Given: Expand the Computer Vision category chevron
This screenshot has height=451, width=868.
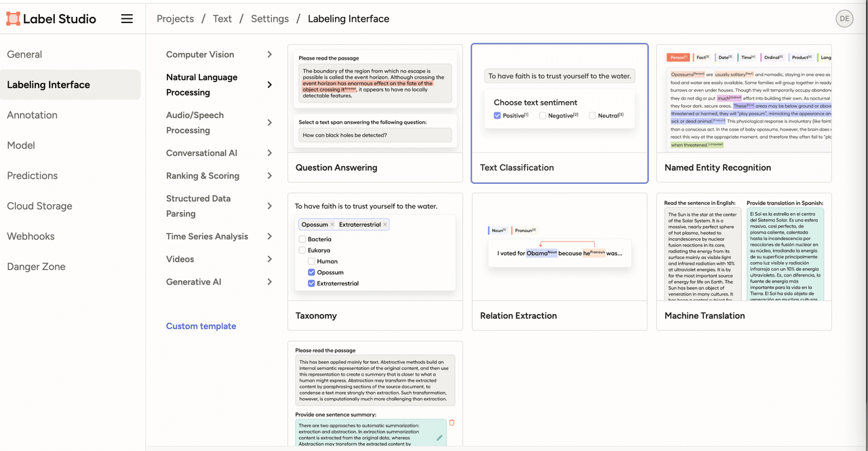Looking at the screenshot, I should [x=269, y=54].
